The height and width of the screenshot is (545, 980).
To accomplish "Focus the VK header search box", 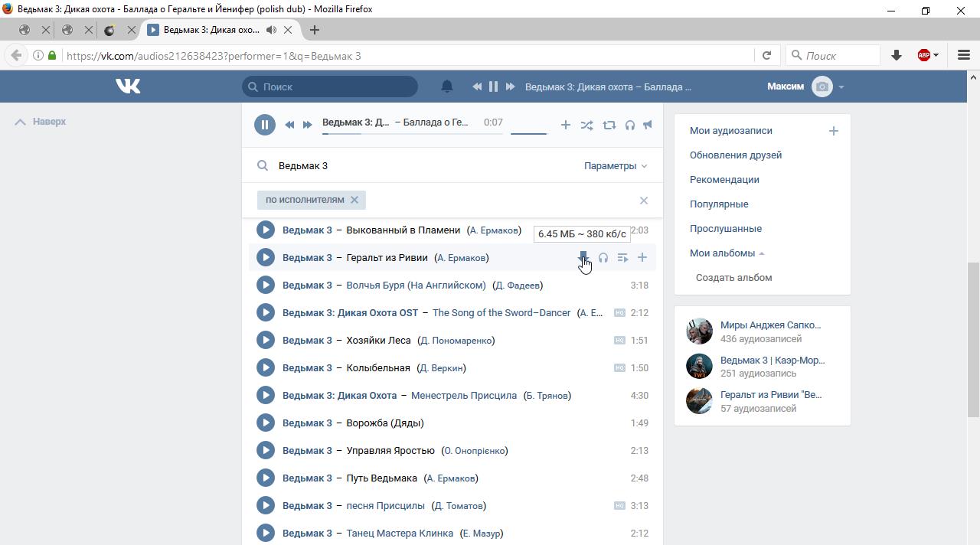I will click(x=330, y=86).
